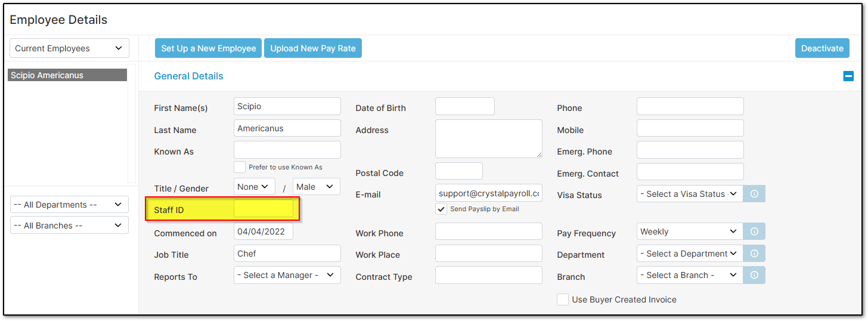Select Scipio Americanus in employee list
This screenshot has width=868, height=321.
67,75
